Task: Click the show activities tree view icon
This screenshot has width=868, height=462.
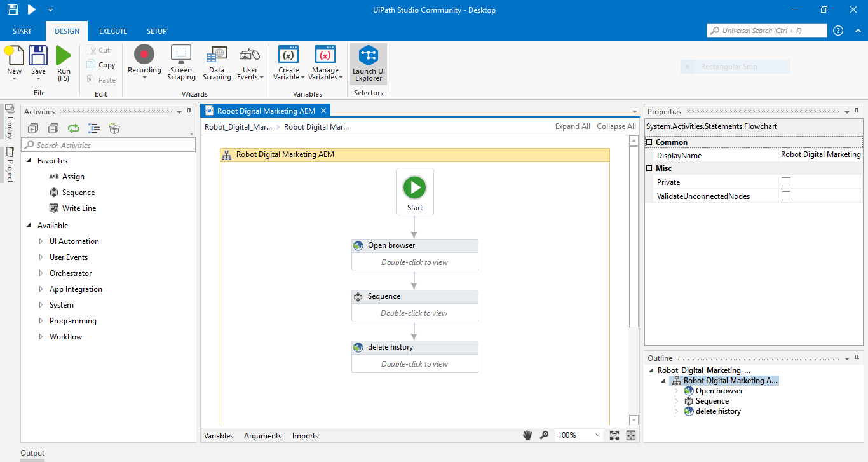Action: point(94,128)
